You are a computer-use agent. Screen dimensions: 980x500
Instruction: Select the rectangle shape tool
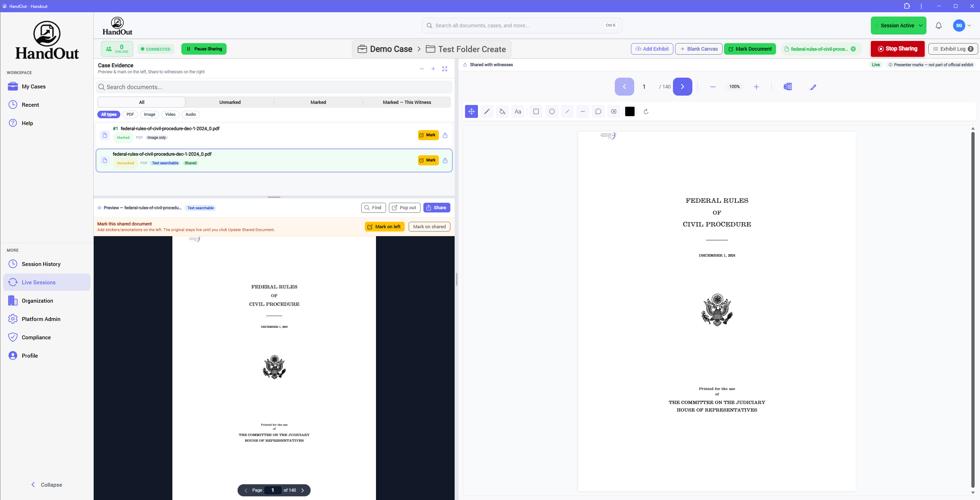click(536, 111)
